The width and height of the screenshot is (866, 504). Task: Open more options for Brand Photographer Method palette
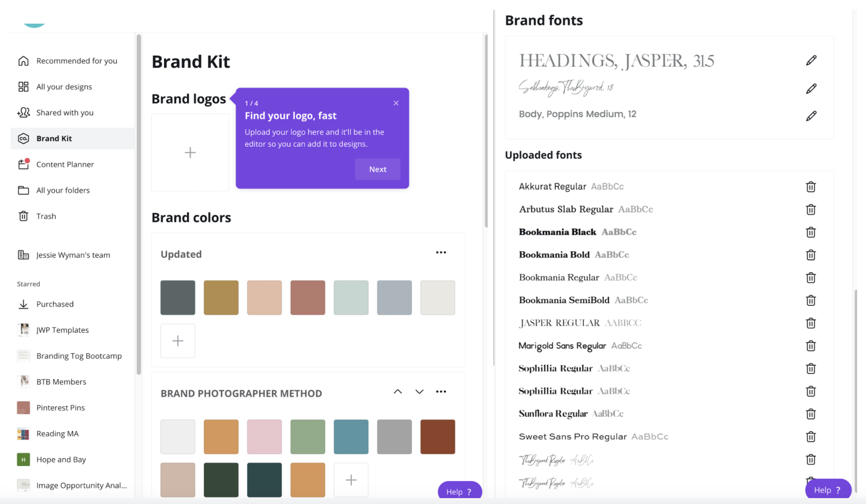pos(441,392)
